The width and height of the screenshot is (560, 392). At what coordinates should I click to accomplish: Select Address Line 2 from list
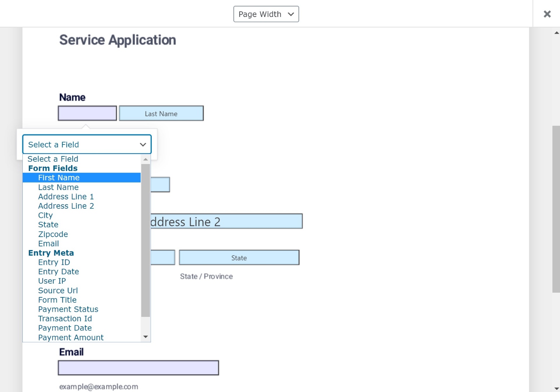66,206
